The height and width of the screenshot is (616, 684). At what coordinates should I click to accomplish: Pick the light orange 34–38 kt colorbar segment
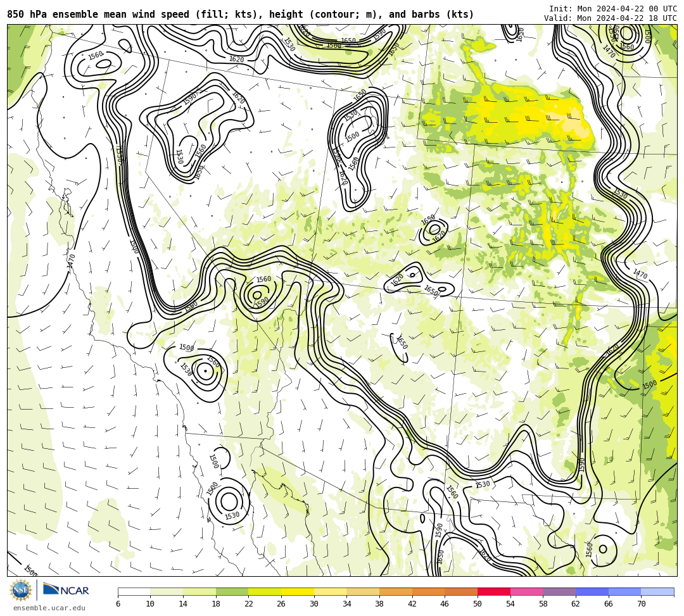click(363, 591)
